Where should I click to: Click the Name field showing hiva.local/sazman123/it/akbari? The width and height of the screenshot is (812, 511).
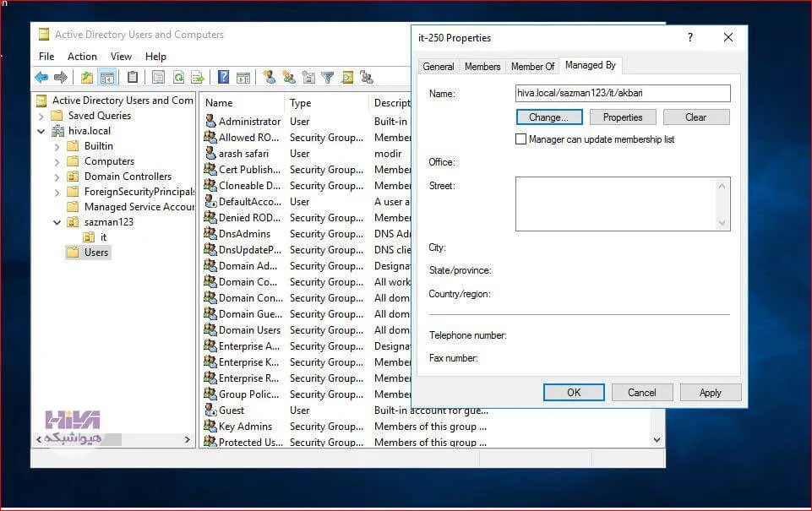[x=623, y=93]
